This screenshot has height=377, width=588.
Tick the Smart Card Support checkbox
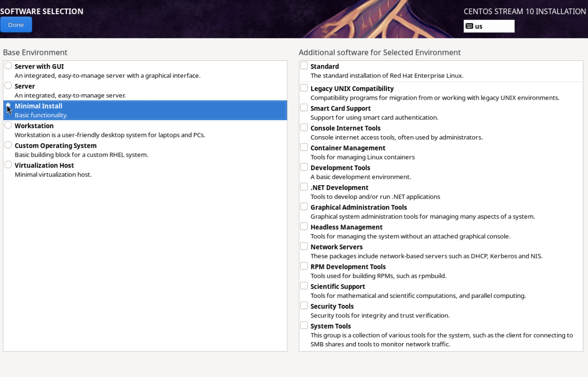(304, 108)
